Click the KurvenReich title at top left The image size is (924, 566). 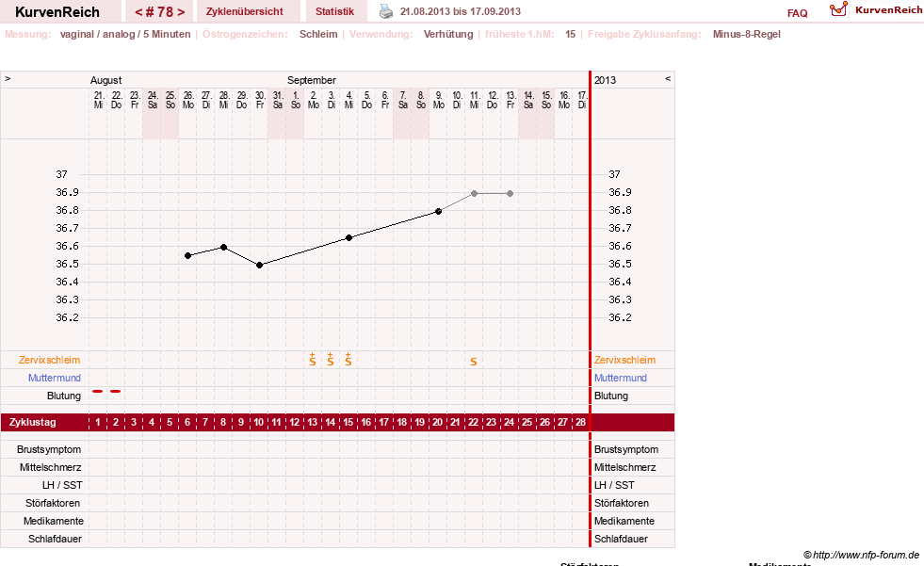[x=57, y=12]
